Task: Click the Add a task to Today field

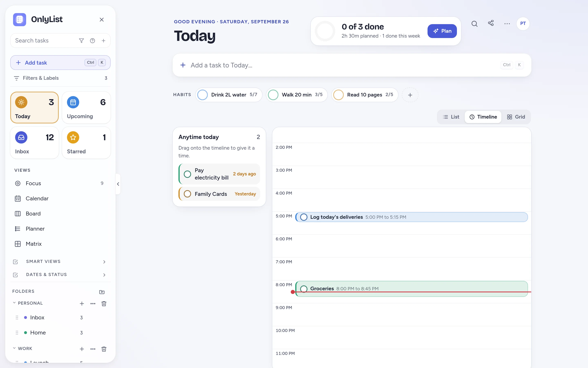Action: pyautogui.click(x=352, y=65)
